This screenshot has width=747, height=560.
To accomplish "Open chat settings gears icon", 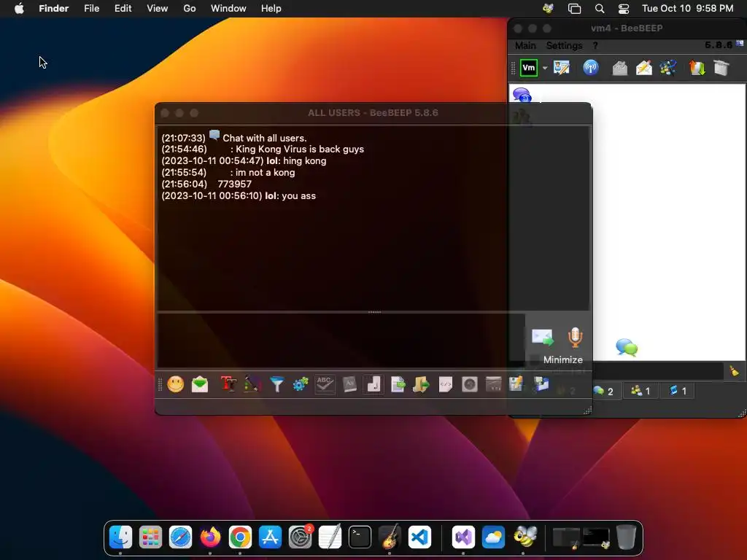I will 301,384.
